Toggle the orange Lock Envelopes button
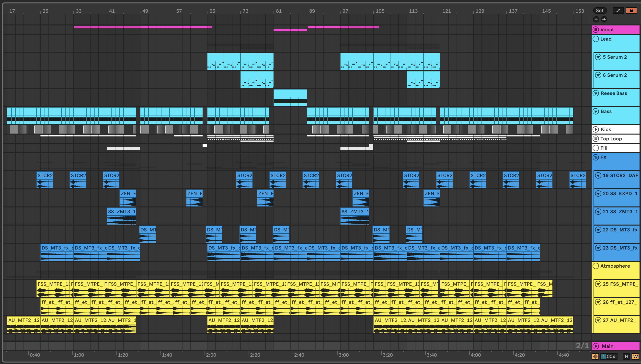Viewport: 641px width, 364px height. [x=631, y=11]
